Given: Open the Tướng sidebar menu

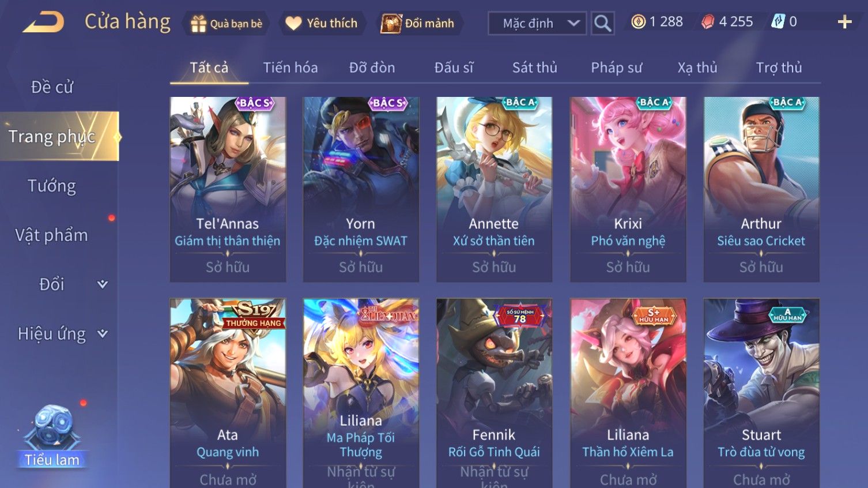Looking at the screenshot, I should (52, 186).
